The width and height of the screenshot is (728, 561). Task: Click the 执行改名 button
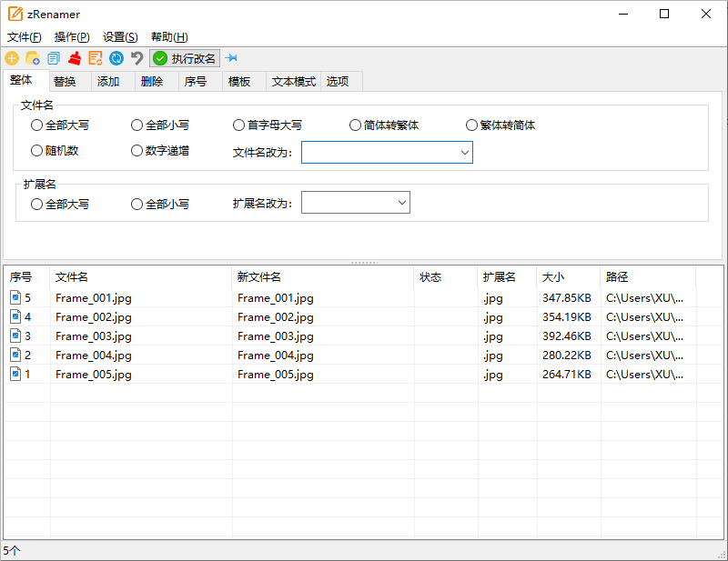pos(185,57)
